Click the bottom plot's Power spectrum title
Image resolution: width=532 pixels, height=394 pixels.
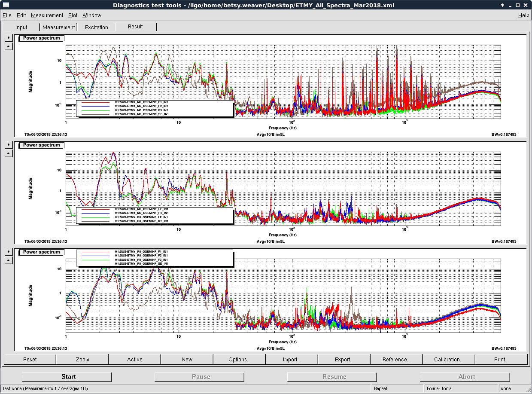(x=42, y=252)
